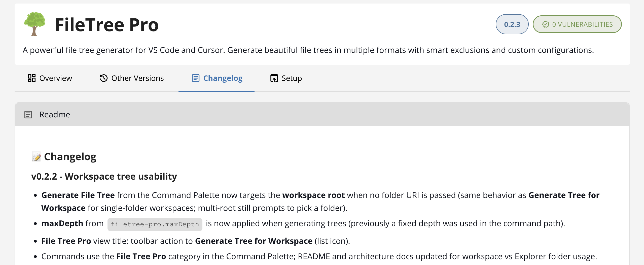Click the Readme header label
Screen dimensions: 644x265
click(x=55, y=115)
